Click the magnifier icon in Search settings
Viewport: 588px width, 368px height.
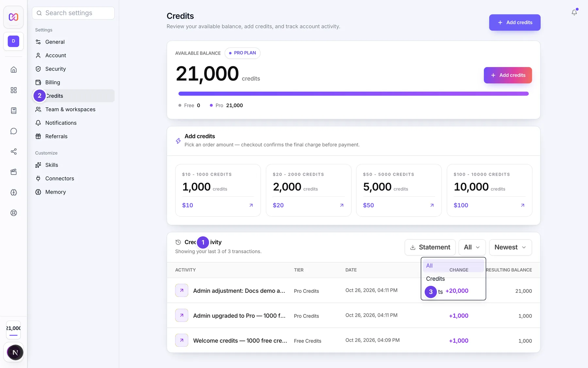(x=39, y=13)
